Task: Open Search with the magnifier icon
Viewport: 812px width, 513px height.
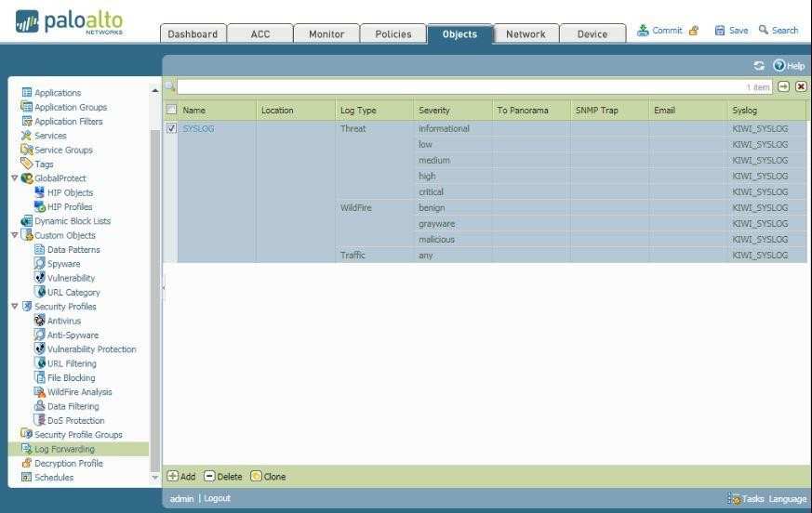Action: tap(764, 31)
